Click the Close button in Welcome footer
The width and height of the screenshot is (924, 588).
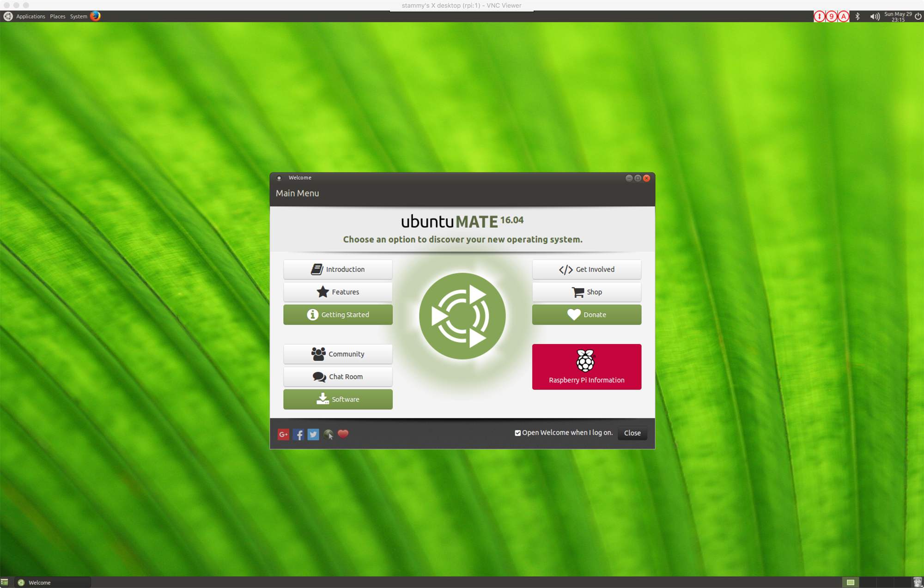click(x=632, y=433)
